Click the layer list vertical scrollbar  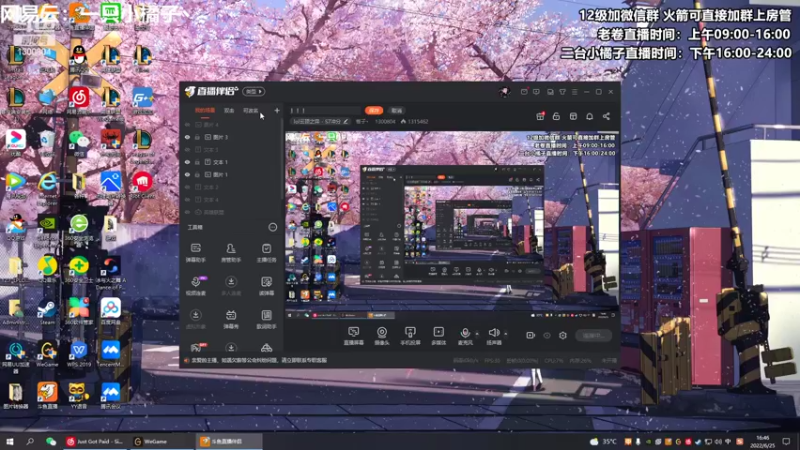click(x=283, y=158)
